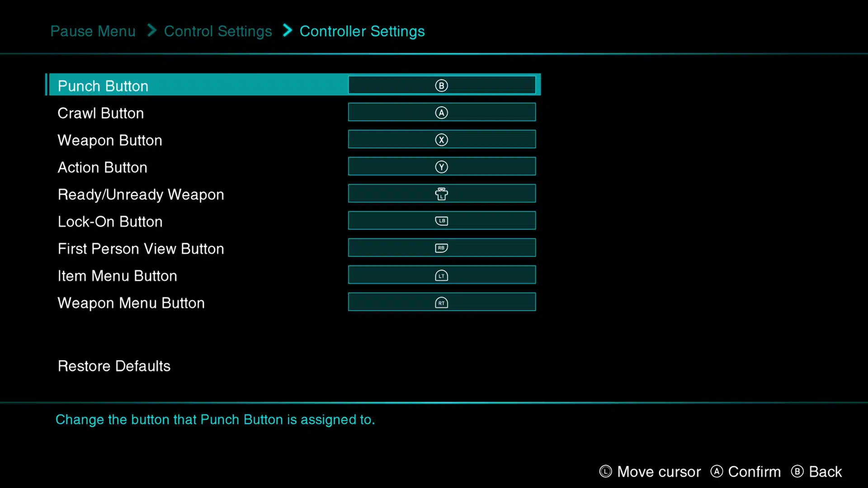Expand the Pause Menu breadcrumb
This screenshot has height=488, width=868.
(92, 30)
